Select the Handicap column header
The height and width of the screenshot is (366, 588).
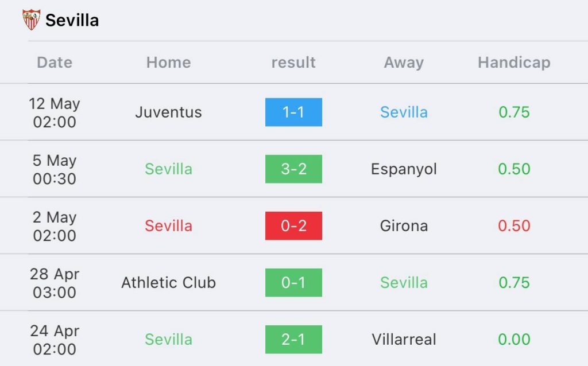(x=514, y=63)
